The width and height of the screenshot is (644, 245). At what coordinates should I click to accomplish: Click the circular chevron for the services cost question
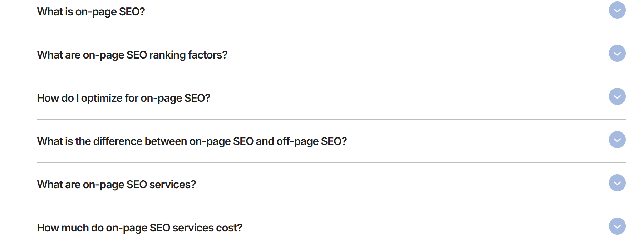(x=617, y=226)
